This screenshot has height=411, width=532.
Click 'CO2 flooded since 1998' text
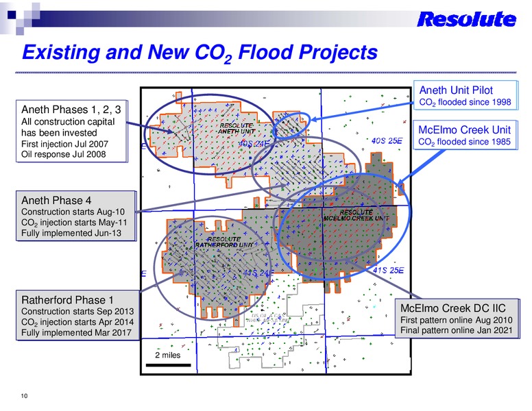[465, 102]
